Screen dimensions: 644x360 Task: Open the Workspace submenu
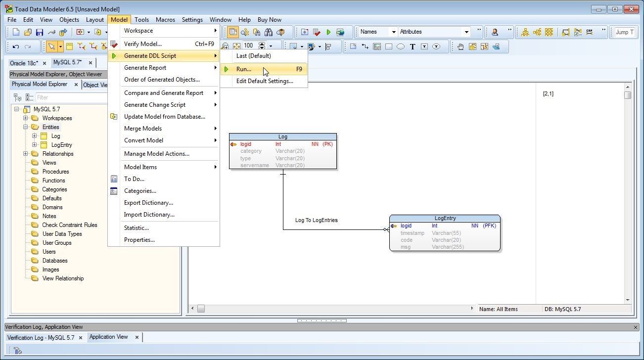click(x=164, y=31)
